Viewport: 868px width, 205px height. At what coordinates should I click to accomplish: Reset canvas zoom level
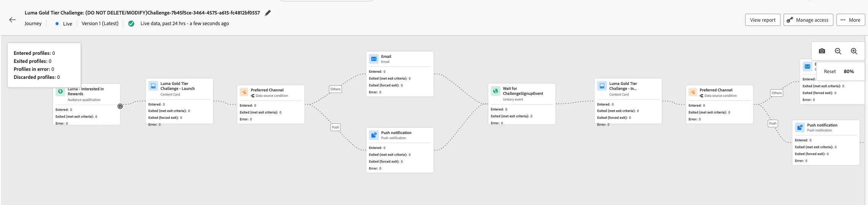(830, 71)
